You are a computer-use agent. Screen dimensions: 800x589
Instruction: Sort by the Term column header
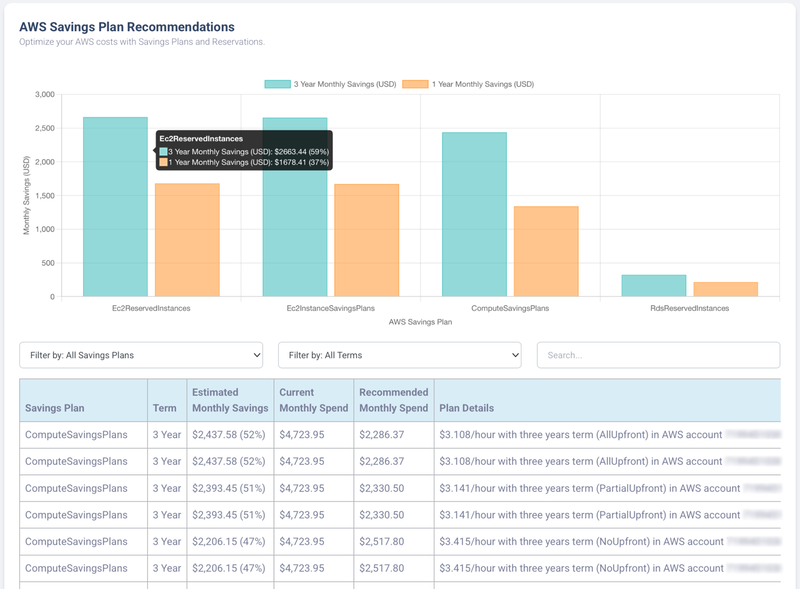coord(167,400)
